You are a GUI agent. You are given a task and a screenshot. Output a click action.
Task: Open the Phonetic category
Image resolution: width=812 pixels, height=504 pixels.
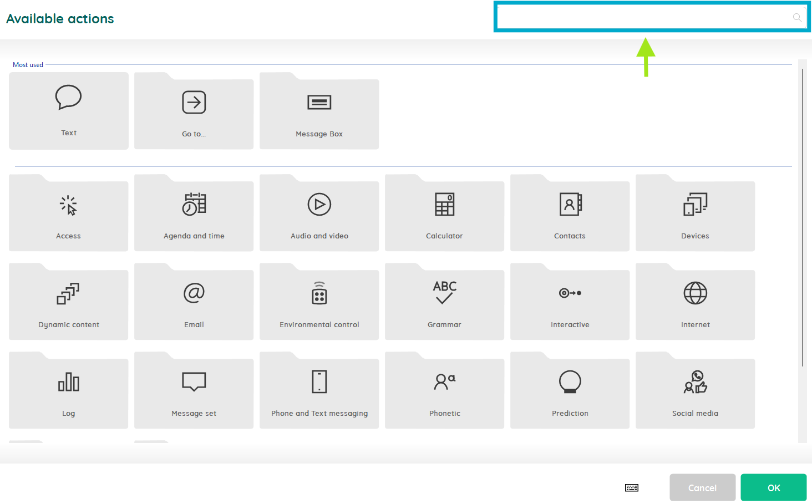[444, 391]
